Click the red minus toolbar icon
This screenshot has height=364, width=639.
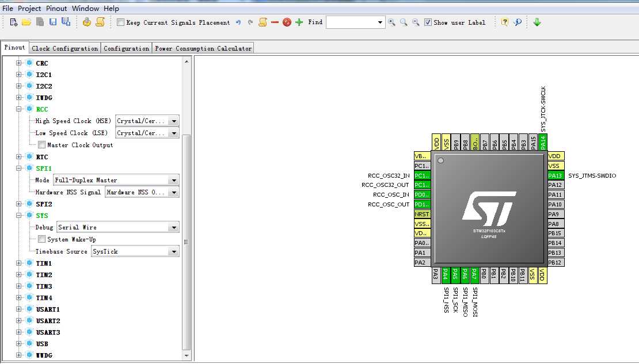pos(275,22)
